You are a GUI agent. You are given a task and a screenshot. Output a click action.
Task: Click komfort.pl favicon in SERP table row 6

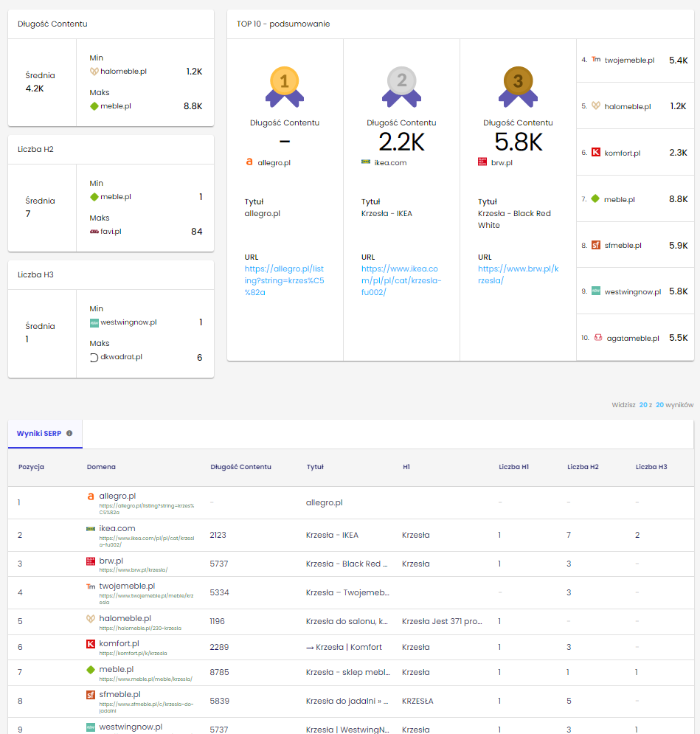(91, 644)
